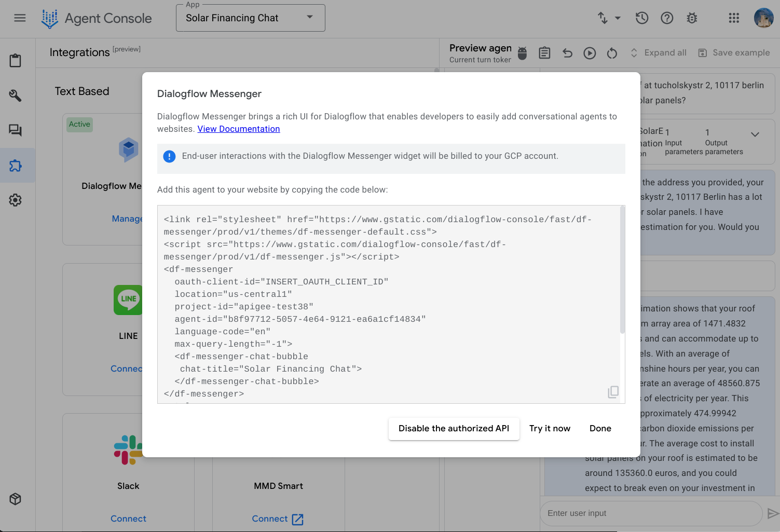Click the Agent Console logo

pyautogui.click(x=49, y=19)
